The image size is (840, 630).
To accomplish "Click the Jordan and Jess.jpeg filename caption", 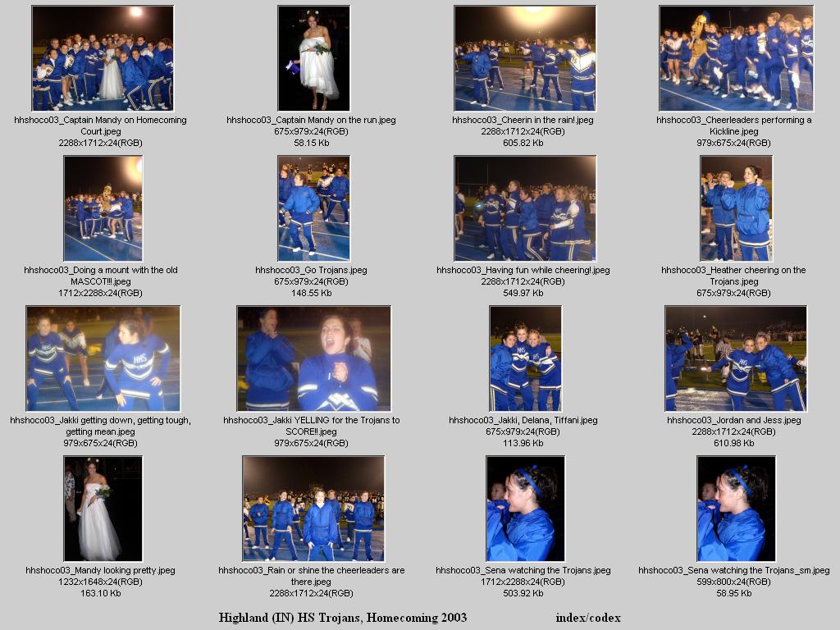I will 733,420.
